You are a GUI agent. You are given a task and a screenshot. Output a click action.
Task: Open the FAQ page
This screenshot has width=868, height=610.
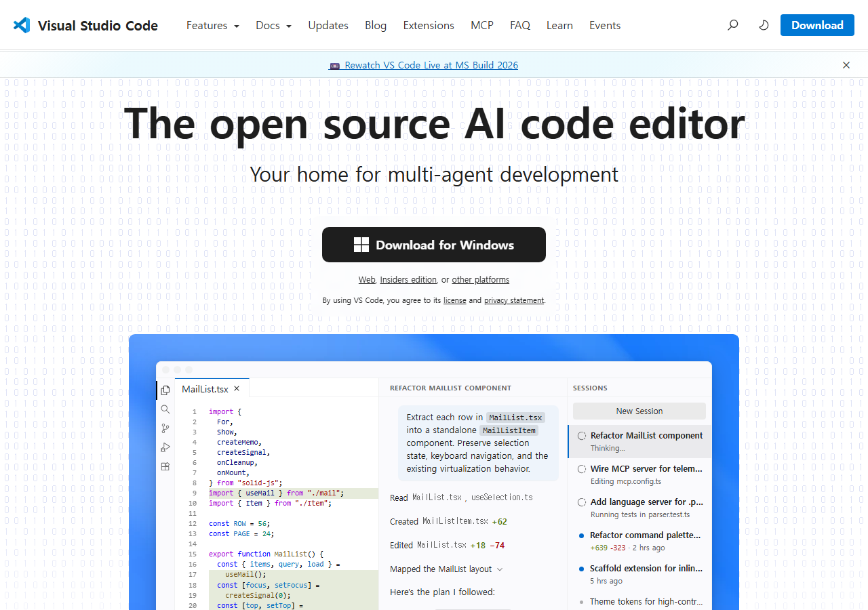520,25
